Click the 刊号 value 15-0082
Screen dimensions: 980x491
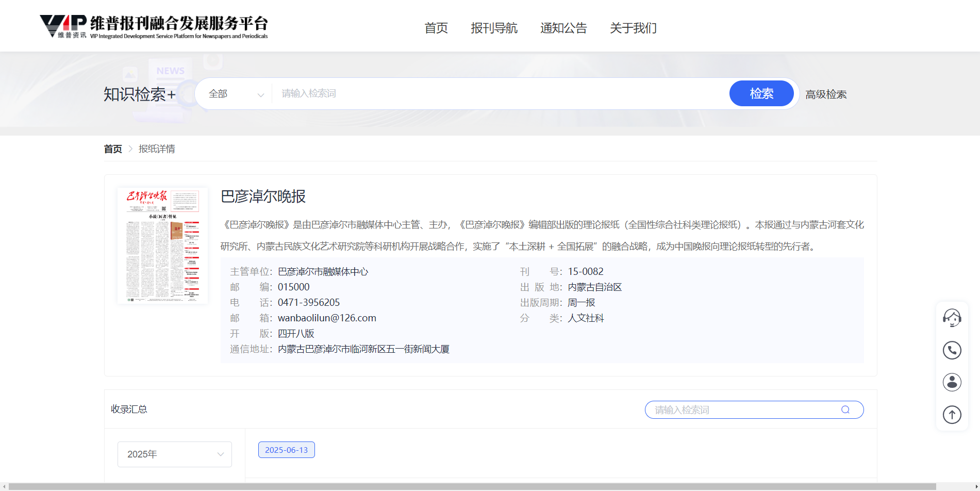click(x=586, y=272)
